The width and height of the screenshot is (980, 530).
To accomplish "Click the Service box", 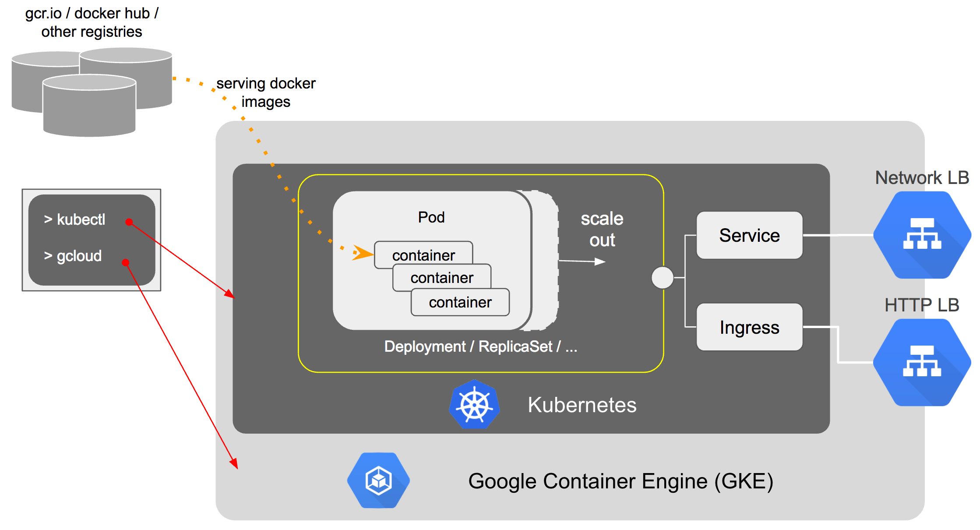I will (x=749, y=236).
